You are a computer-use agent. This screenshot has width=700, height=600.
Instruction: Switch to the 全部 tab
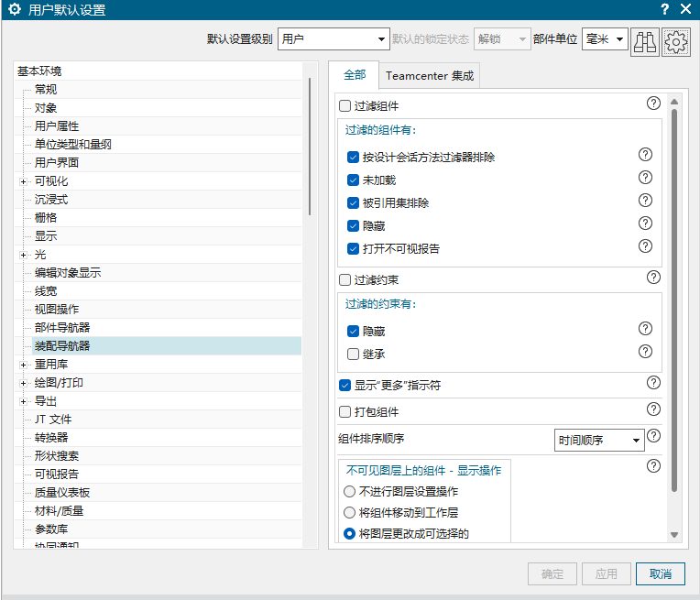[355, 75]
